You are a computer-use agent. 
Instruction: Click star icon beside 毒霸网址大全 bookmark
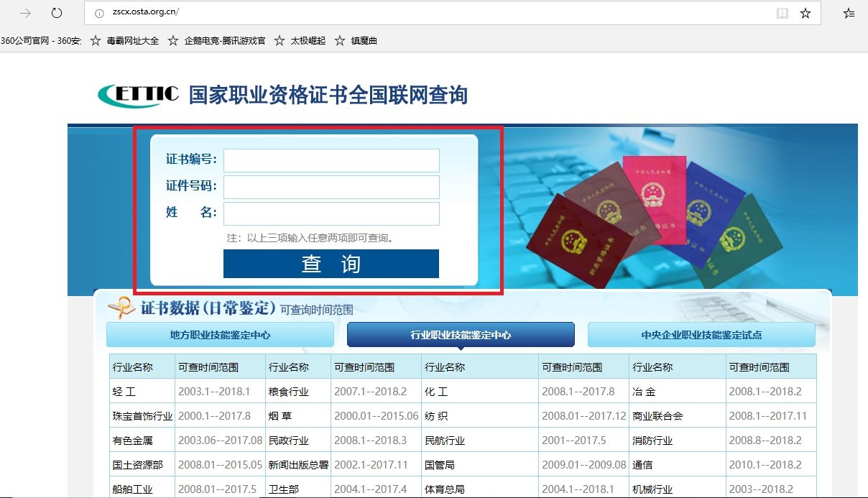point(96,41)
